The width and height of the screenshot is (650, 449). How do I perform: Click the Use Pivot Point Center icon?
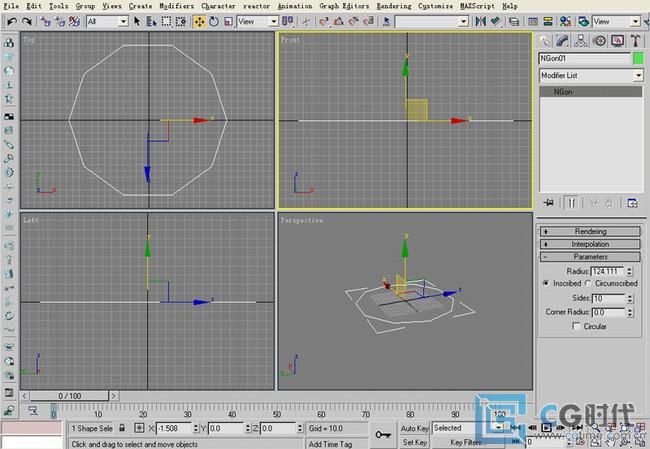tap(288, 21)
